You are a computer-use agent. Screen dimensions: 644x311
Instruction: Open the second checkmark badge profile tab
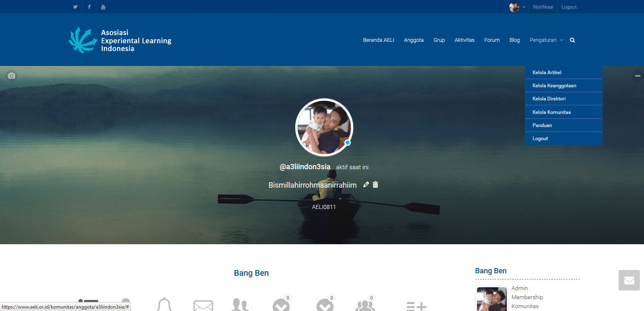pyautogui.click(x=325, y=305)
